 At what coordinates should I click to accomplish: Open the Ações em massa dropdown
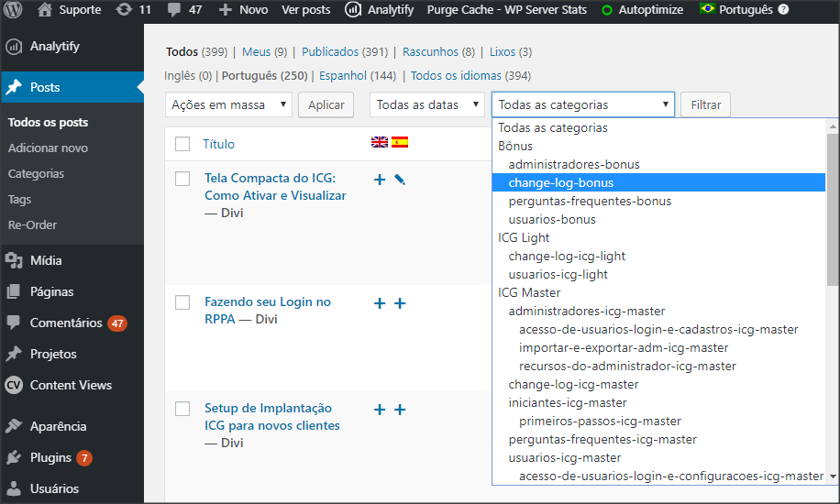point(228,104)
